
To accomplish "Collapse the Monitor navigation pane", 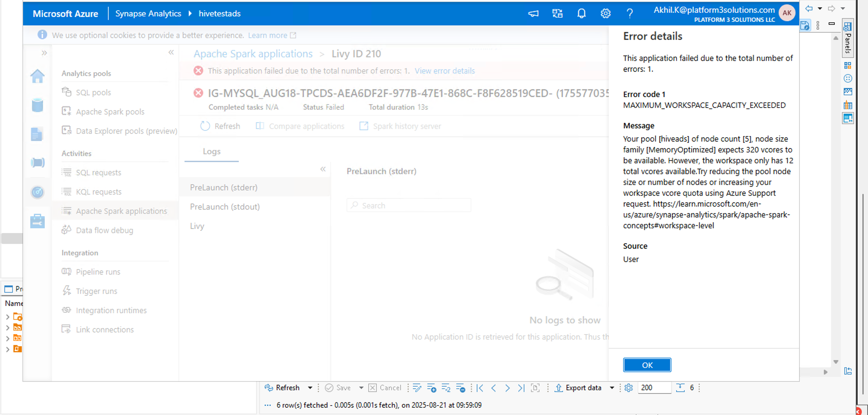I will coord(171,52).
